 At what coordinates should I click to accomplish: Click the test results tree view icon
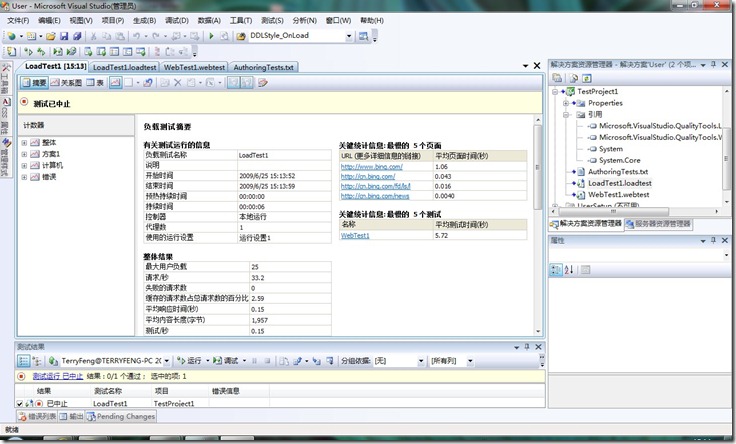pos(37,361)
